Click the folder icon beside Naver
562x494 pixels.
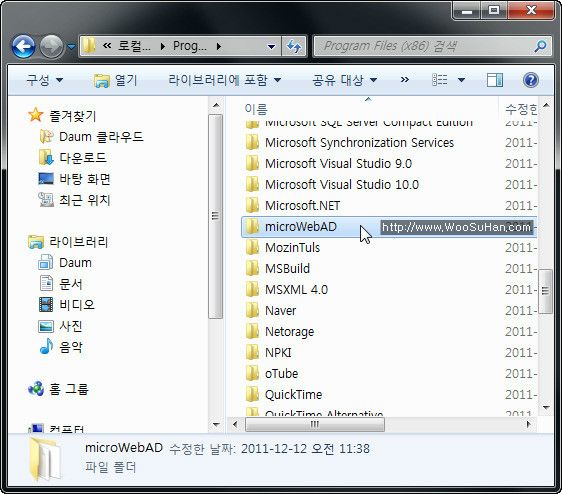click(253, 310)
